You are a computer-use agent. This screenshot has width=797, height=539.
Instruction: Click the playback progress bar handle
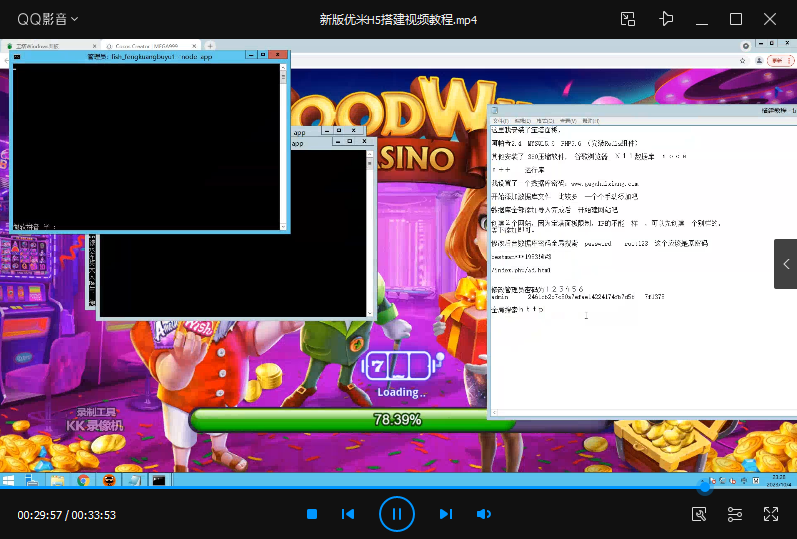click(704, 487)
